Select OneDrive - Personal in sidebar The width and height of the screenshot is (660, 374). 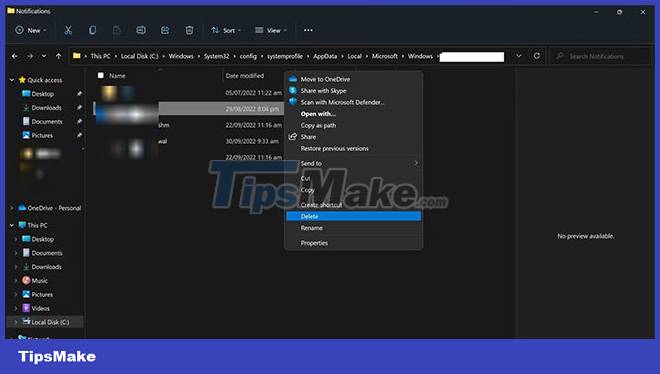click(x=54, y=208)
